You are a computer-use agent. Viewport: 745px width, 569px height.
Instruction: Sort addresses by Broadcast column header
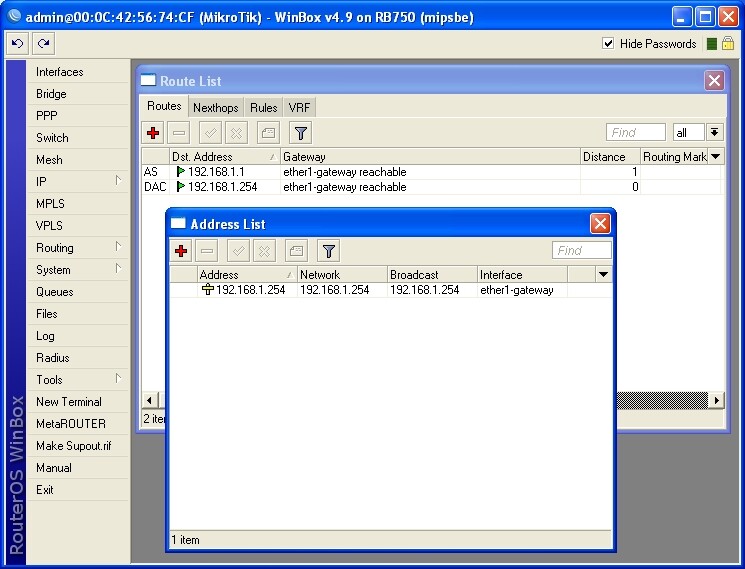pos(432,275)
